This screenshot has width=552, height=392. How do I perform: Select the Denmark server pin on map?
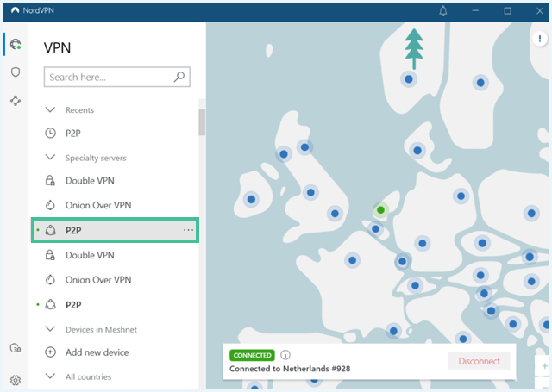pos(417,151)
